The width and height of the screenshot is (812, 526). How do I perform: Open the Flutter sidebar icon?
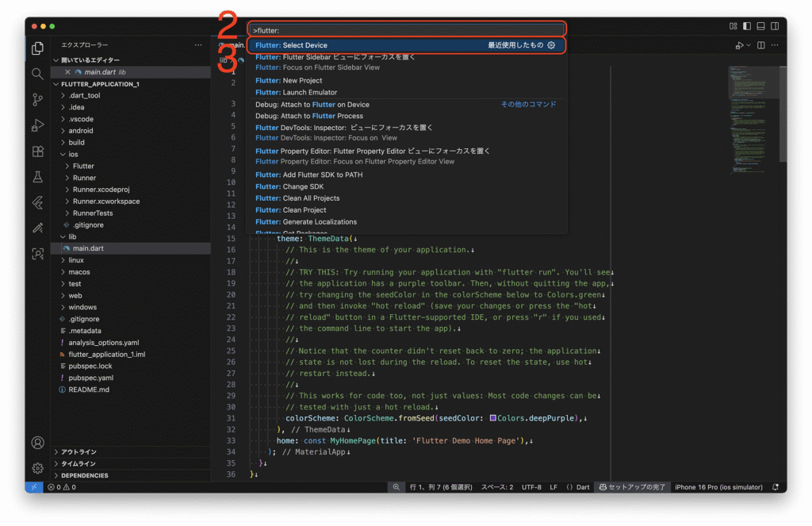click(x=37, y=202)
